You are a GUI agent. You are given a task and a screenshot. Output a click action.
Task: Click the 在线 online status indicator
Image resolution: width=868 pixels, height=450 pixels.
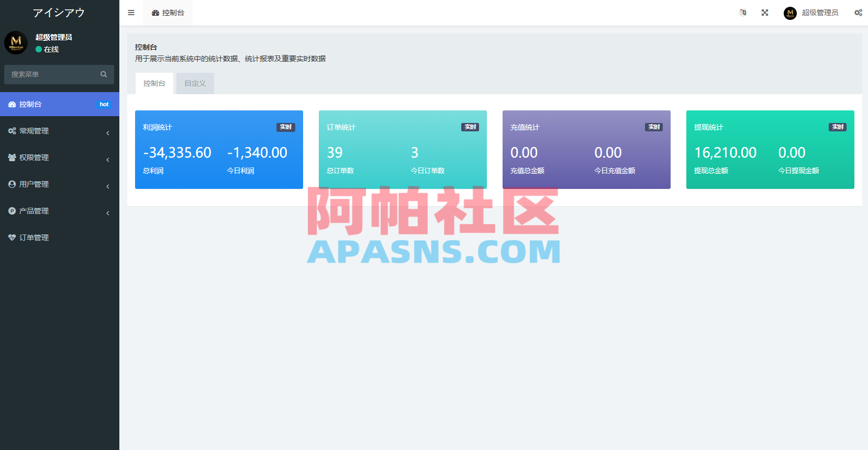47,49
